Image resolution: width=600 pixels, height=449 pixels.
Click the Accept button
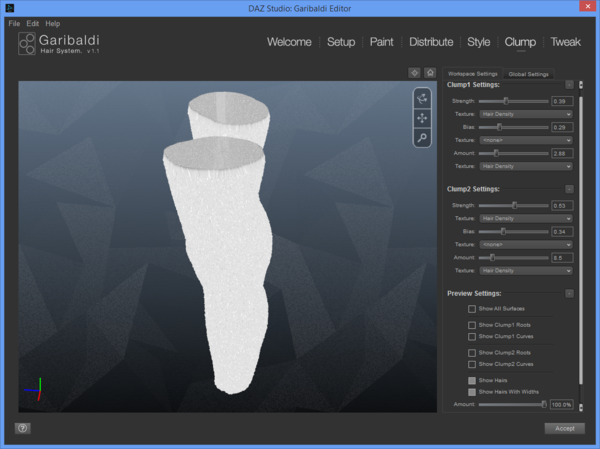tap(564, 428)
